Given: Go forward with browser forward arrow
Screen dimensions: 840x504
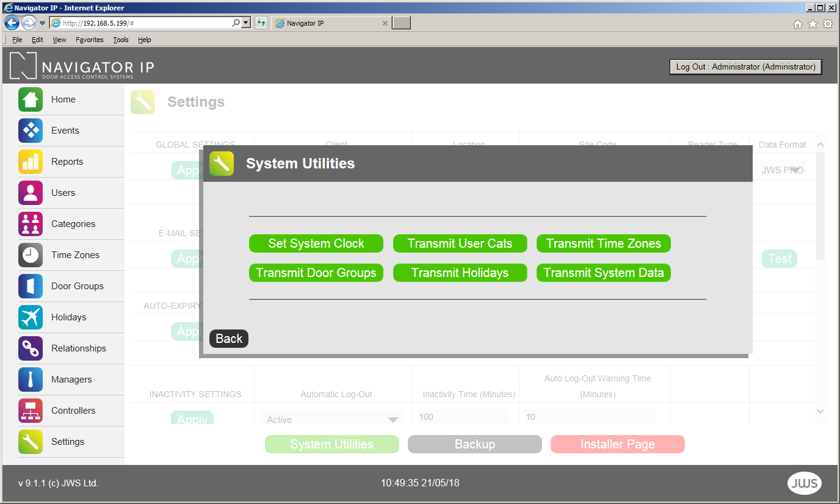Looking at the screenshot, I should pos(29,23).
